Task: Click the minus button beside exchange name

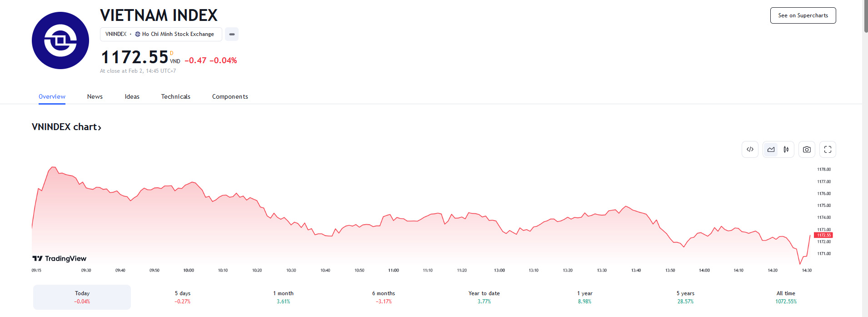Action: pos(232,34)
